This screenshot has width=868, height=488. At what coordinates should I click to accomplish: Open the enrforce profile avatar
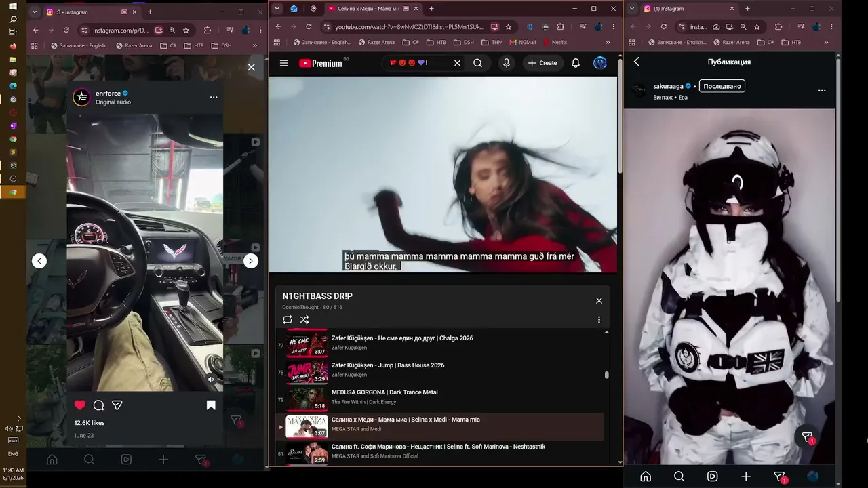[x=81, y=97]
